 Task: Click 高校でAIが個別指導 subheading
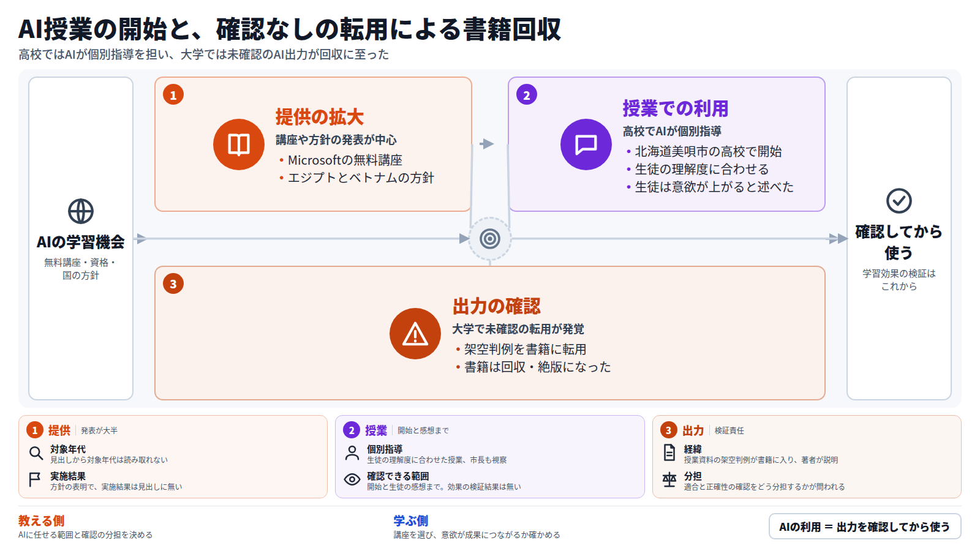tap(672, 131)
